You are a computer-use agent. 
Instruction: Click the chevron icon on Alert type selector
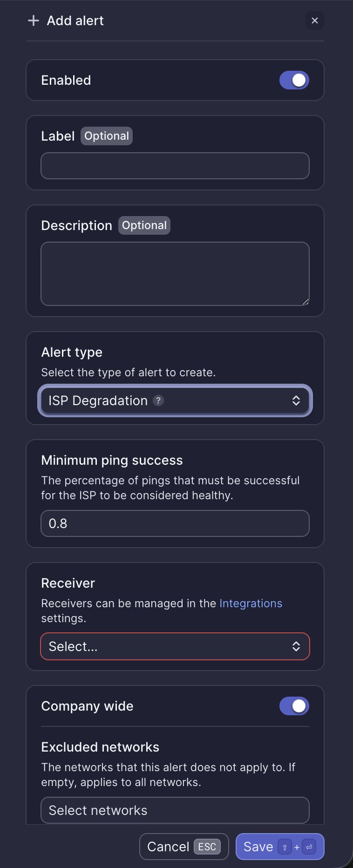click(x=297, y=400)
